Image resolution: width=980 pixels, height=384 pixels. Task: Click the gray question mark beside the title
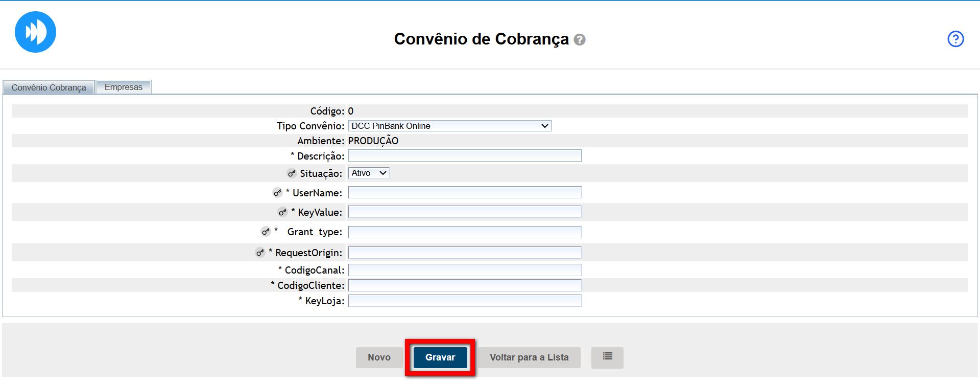(x=579, y=40)
